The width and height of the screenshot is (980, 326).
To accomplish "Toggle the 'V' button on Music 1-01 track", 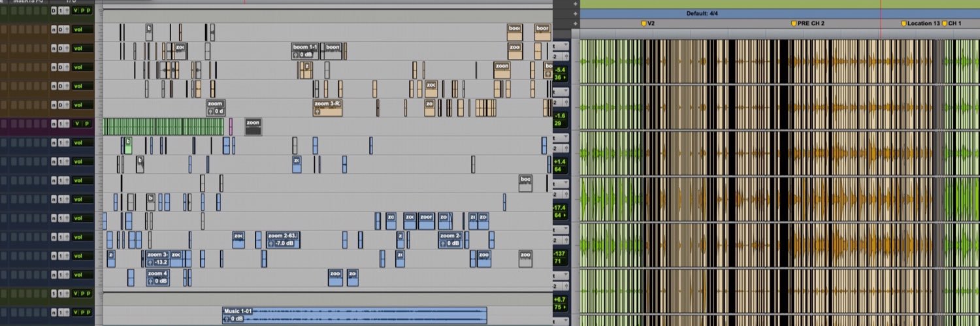I will click(x=76, y=313).
